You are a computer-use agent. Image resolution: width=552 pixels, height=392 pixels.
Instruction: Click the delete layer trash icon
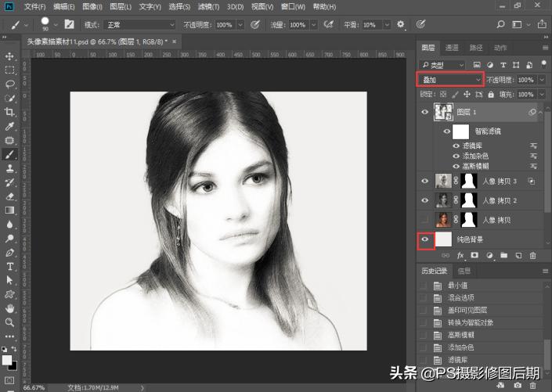click(x=533, y=255)
